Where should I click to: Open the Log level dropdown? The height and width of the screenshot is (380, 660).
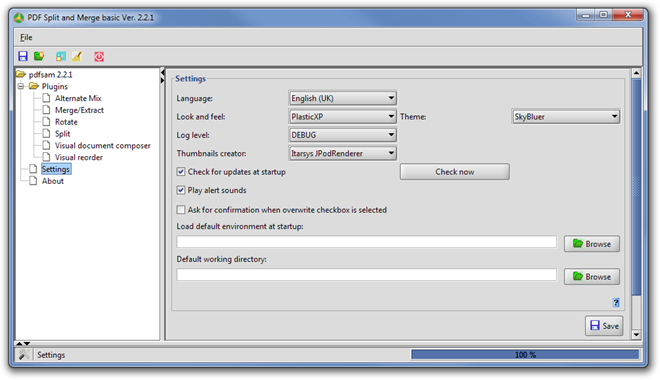click(x=343, y=135)
